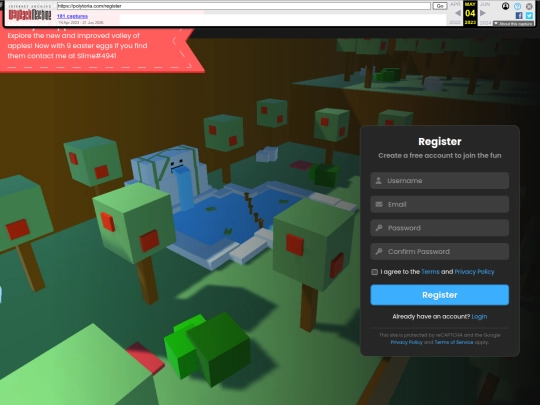
Task: Tick the agree to Terms checkbox
Action: pos(374,272)
